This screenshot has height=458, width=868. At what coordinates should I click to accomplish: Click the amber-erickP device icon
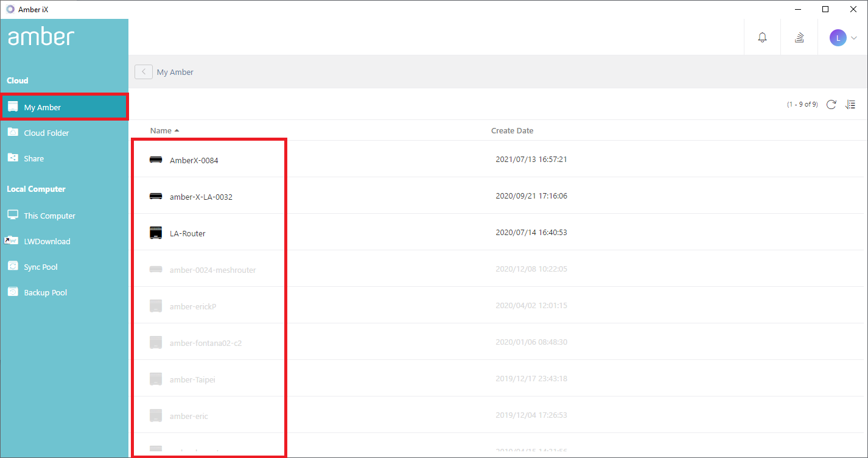point(156,306)
